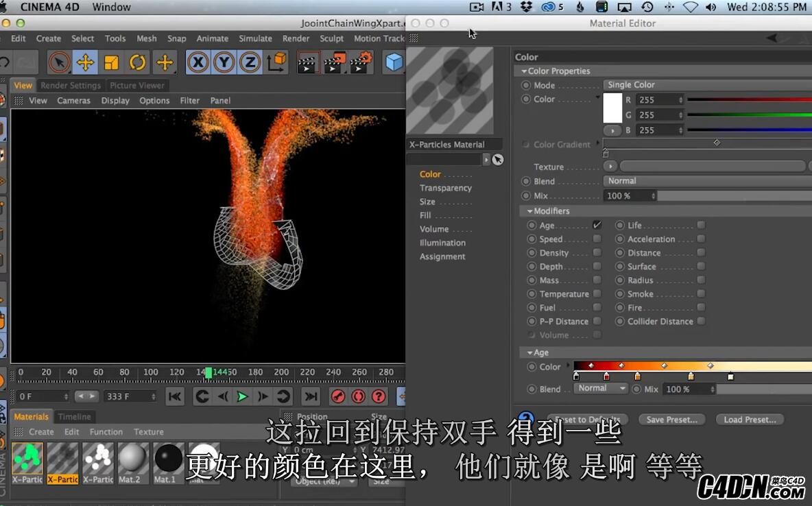
Task: Open Assignment channel
Action: tap(442, 256)
